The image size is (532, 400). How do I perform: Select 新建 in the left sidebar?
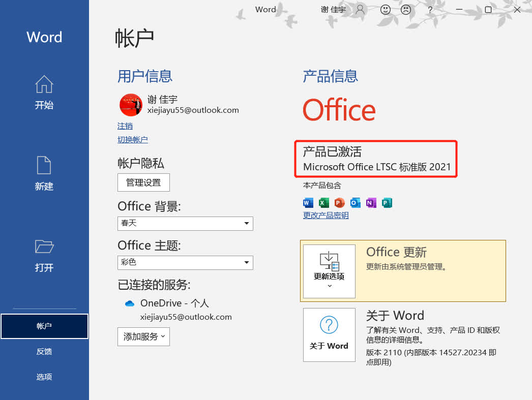(44, 174)
